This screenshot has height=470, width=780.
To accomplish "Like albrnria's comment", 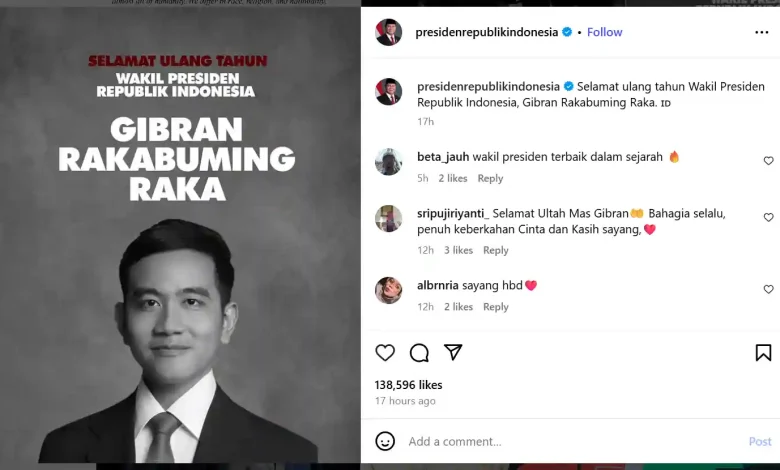I will pos(769,289).
